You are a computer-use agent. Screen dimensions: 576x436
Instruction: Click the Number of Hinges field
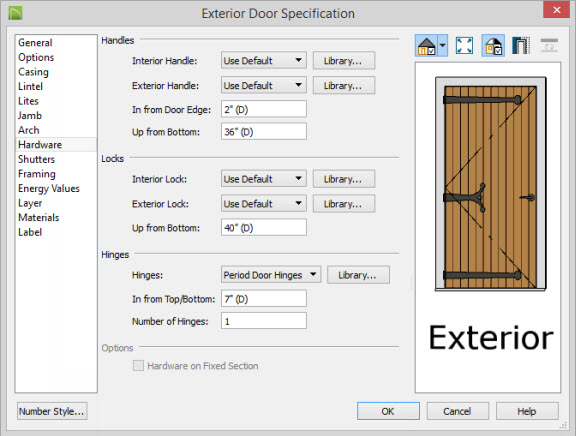pos(264,321)
